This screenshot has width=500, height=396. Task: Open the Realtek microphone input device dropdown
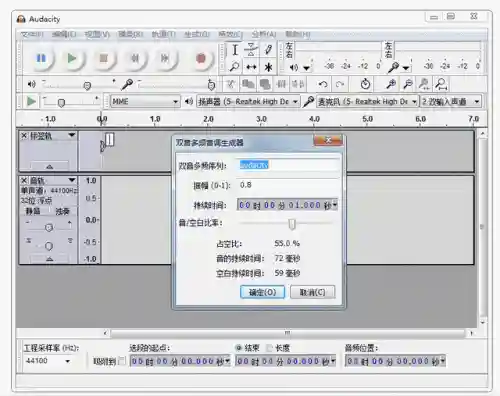(x=367, y=101)
